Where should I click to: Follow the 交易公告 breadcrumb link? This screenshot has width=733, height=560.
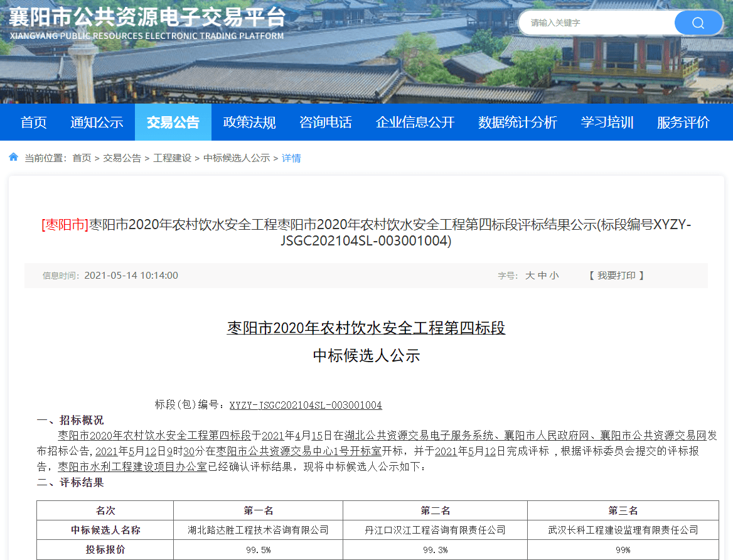point(122,158)
